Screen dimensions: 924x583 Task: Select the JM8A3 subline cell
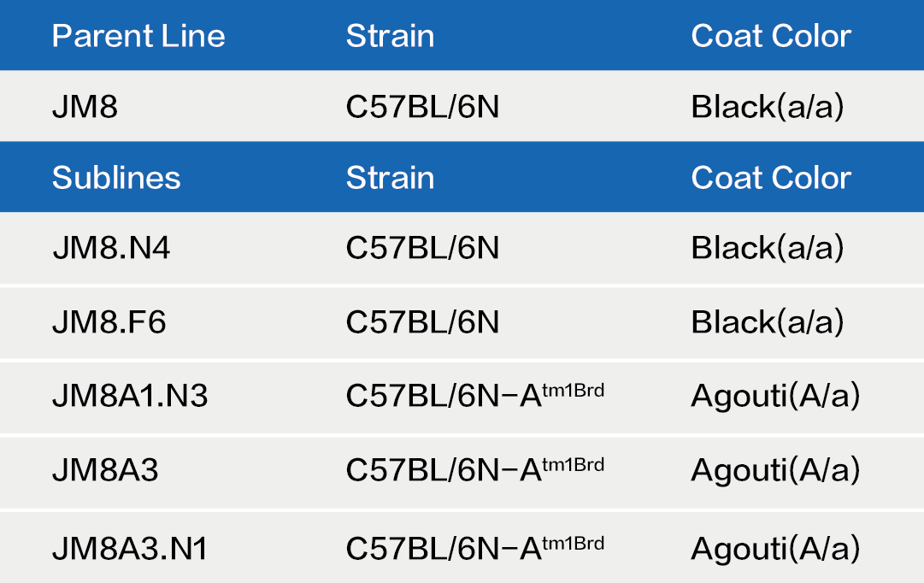point(105,470)
